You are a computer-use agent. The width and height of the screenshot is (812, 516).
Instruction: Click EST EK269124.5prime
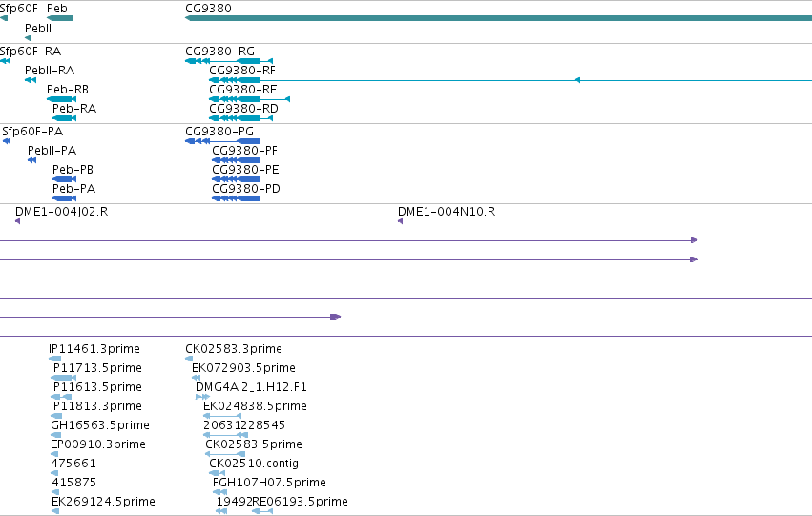(x=103, y=502)
